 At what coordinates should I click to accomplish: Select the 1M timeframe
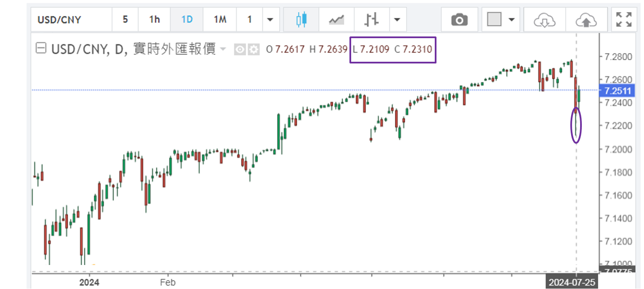pyautogui.click(x=220, y=20)
